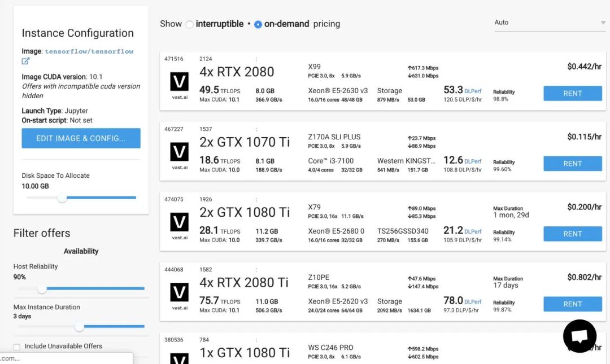Viewport: 610px width, 364px height.
Task: Rent the 4x RTX 2080 instance
Action: click(x=573, y=93)
